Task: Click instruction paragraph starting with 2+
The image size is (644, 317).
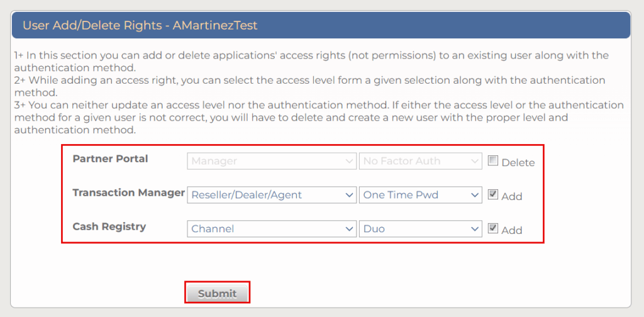Action: [x=309, y=86]
